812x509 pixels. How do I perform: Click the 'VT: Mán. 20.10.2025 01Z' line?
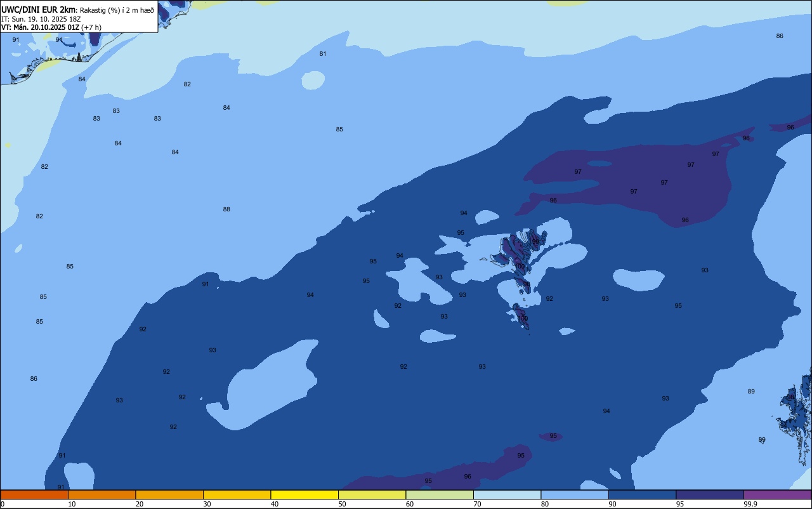pos(41,27)
